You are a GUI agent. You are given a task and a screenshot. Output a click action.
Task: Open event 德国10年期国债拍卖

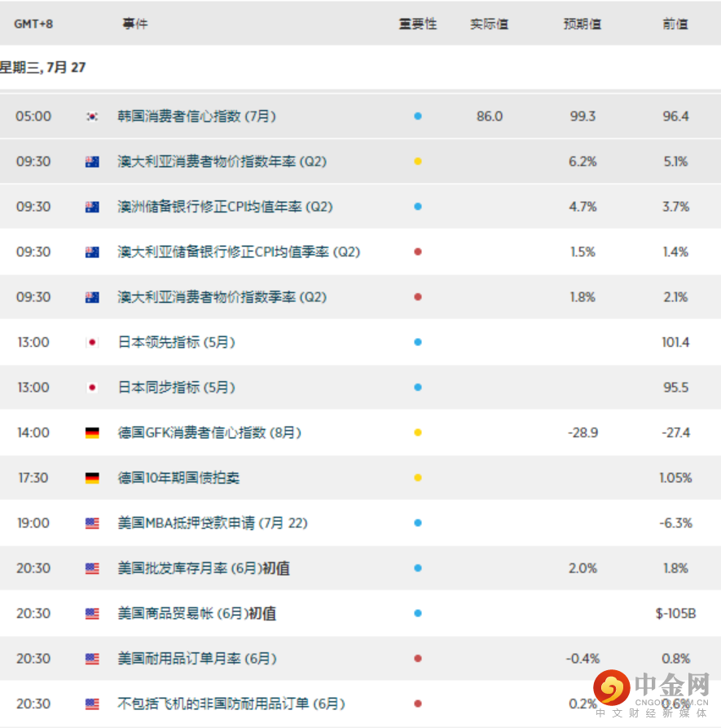[179, 477]
